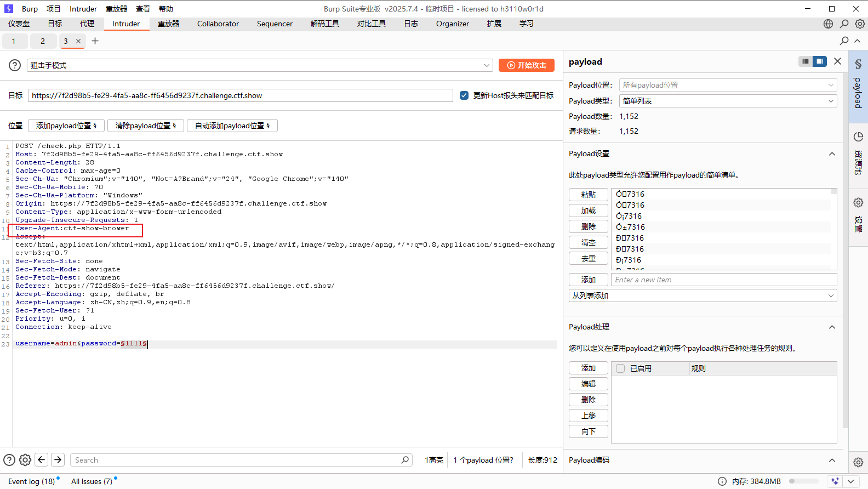Open the Payload类型 简单列表 dropdown
868x489 pixels.
point(728,101)
